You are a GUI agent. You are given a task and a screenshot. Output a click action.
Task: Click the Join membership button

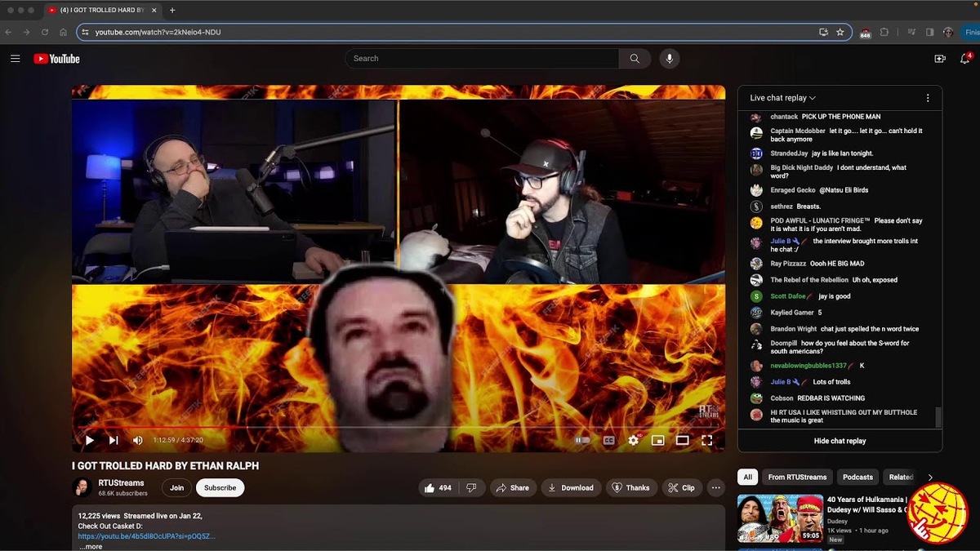pyautogui.click(x=176, y=487)
